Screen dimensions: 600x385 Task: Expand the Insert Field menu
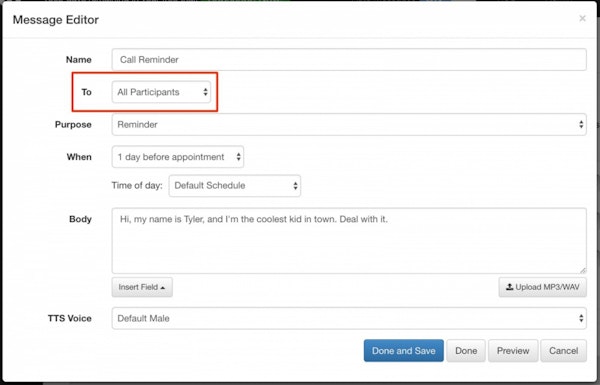[142, 287]
